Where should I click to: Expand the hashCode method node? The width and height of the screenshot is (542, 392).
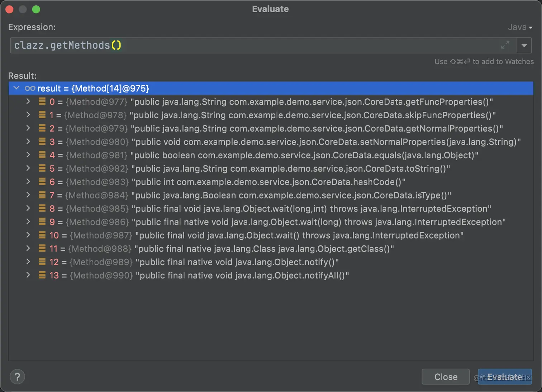coord(28,182)
